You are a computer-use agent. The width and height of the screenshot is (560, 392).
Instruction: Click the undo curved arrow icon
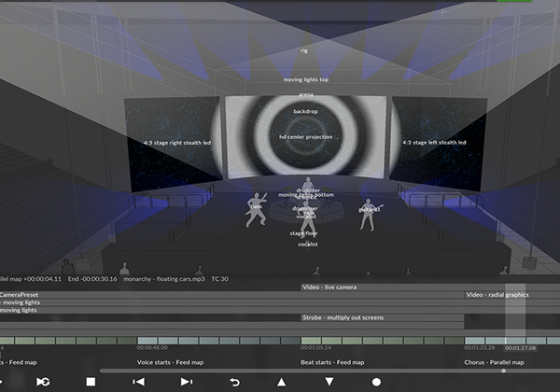233,382
